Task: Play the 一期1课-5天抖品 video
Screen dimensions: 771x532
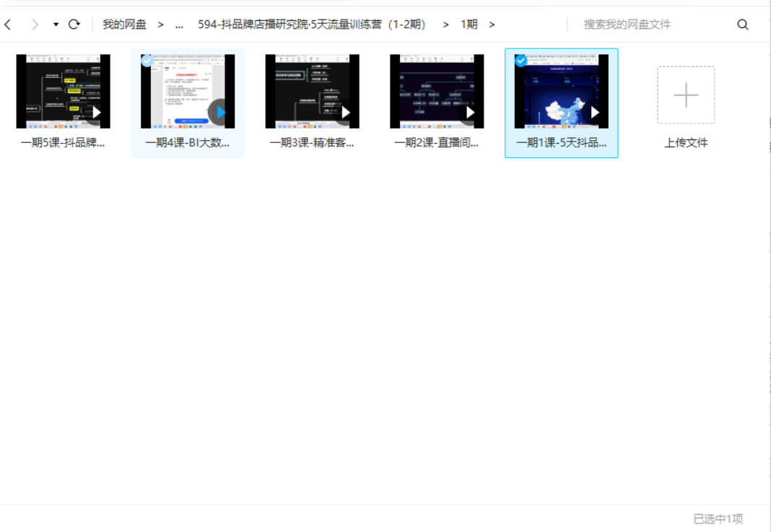Action: point(594,113)
